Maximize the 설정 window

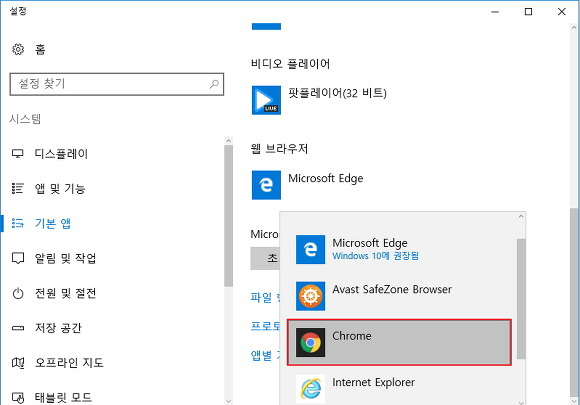click(x=528, y=12)
